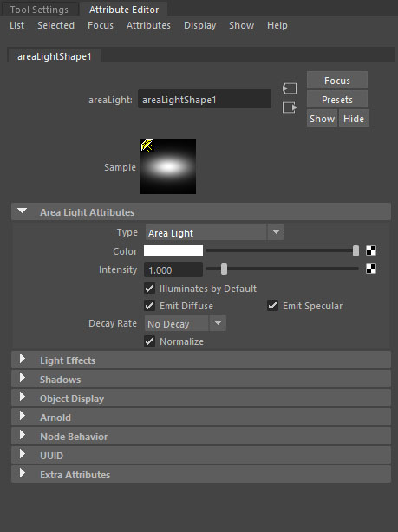Click the Hide button
The width and height of the screenshot is (398, 532).
pos(354,119)
